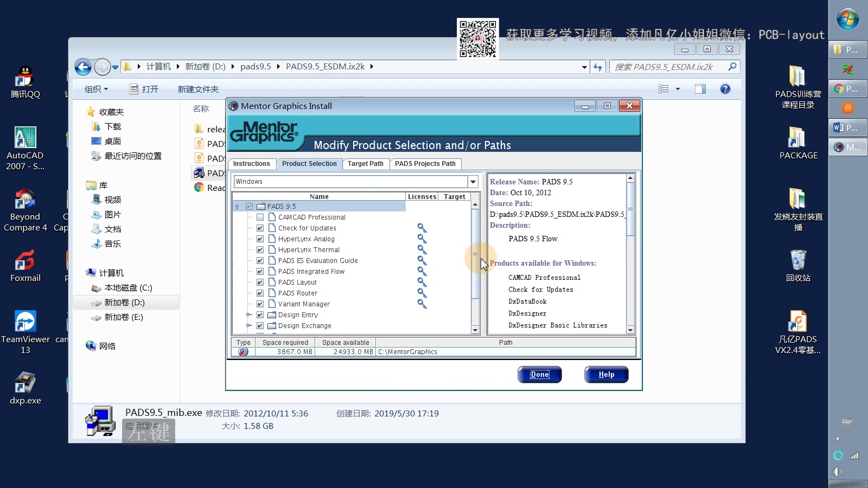Viewport: 868px width, 488px height.
Task: Open address bar history dropdown arrow
Action: coord(584,67)
